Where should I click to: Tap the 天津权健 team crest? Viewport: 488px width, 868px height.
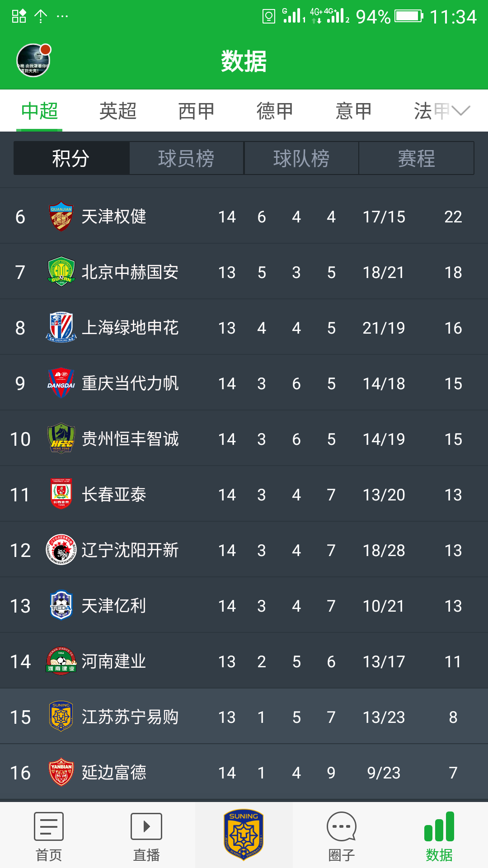(x=61, y=216)
